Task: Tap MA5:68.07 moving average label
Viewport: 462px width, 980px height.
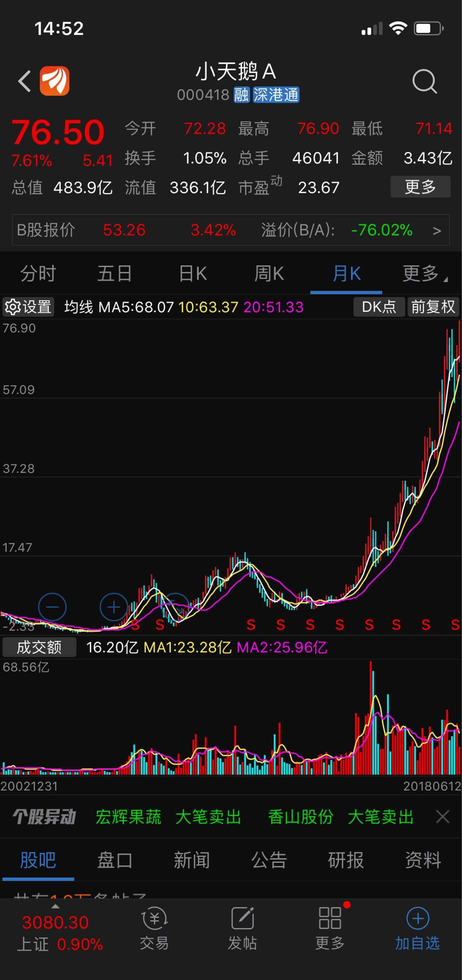Action: tap(136, 307)
